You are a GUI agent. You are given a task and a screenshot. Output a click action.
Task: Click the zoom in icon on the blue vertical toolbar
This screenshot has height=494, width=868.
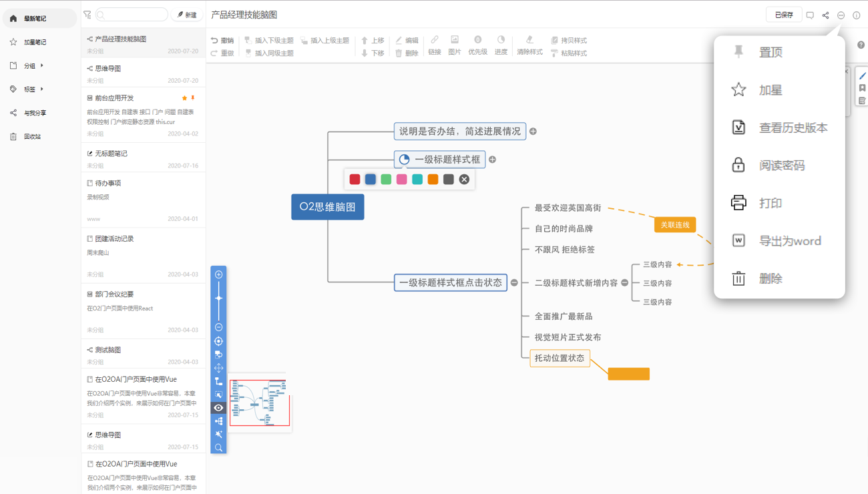tap(218, 274)
